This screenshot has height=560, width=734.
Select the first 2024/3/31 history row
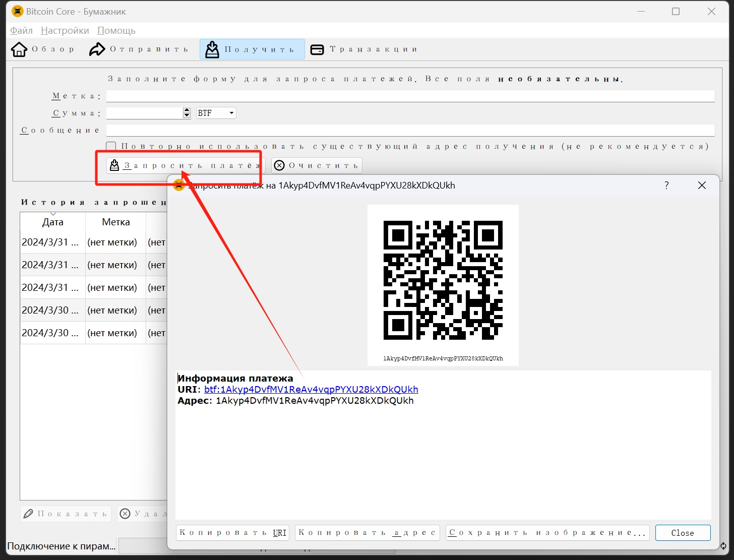(x=94, y=242)
